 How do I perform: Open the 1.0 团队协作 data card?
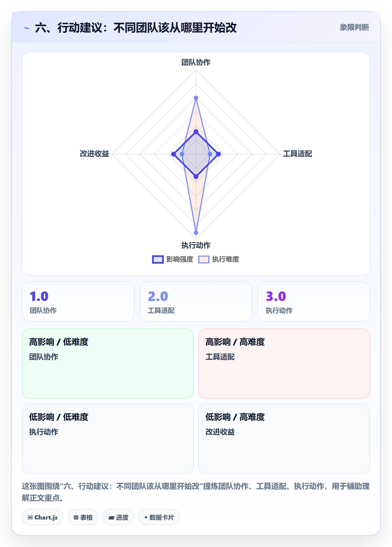tap(78, 302)
